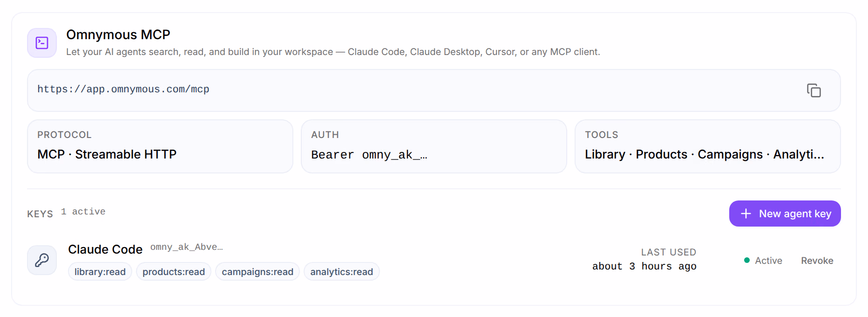Click the Claude Code key name

click(x=105, y=249)
